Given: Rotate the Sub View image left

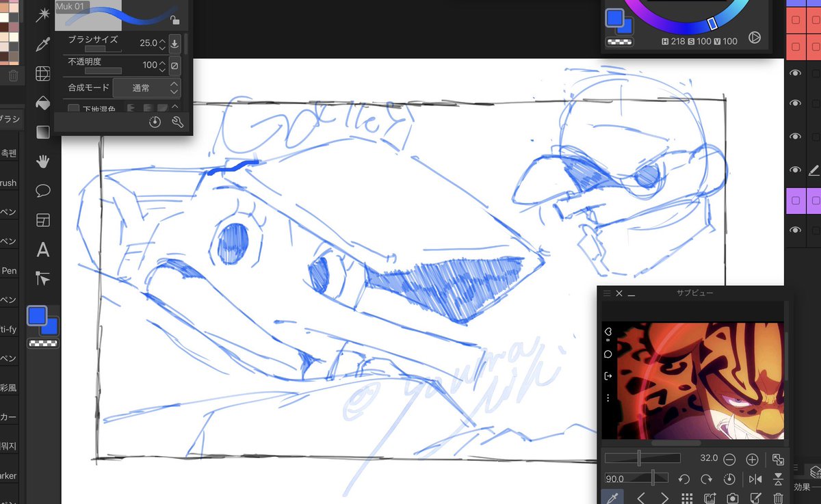Looking at the screenshot, I should coord(683,479).
